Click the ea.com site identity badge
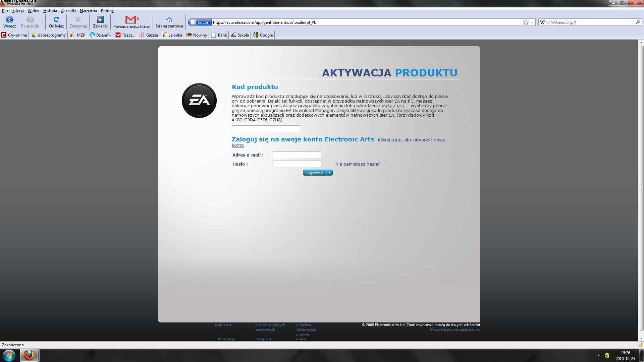 point(200,22)
